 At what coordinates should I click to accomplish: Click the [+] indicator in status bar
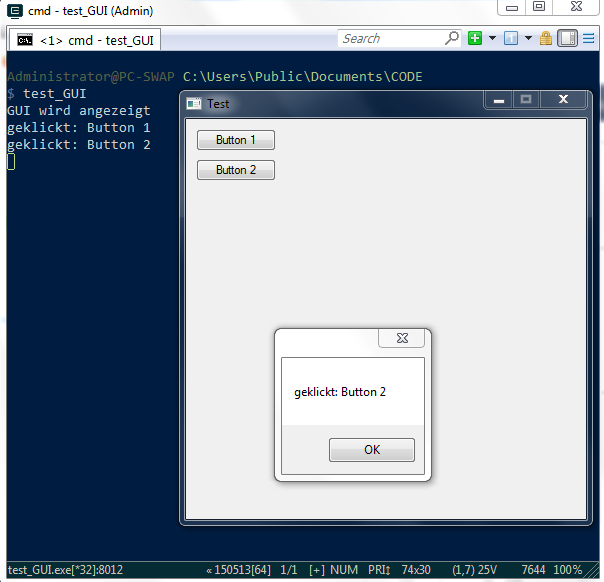click(x=317, y=570)
